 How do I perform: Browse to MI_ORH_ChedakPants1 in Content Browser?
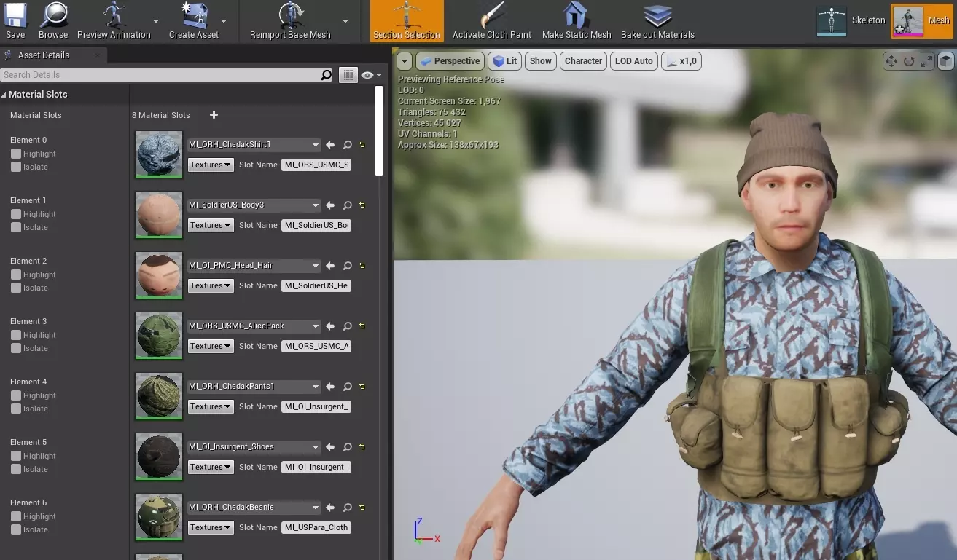pos(348,387)
